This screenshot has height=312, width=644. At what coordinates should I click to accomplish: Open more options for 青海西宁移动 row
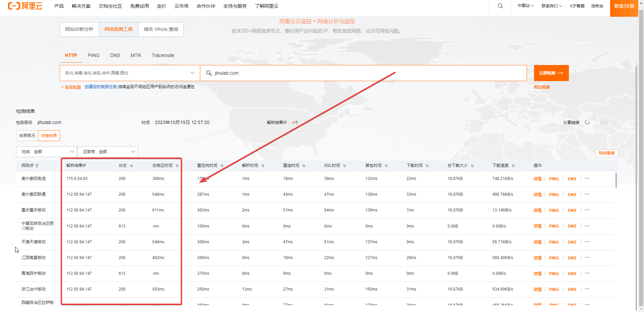pos(587,273)
